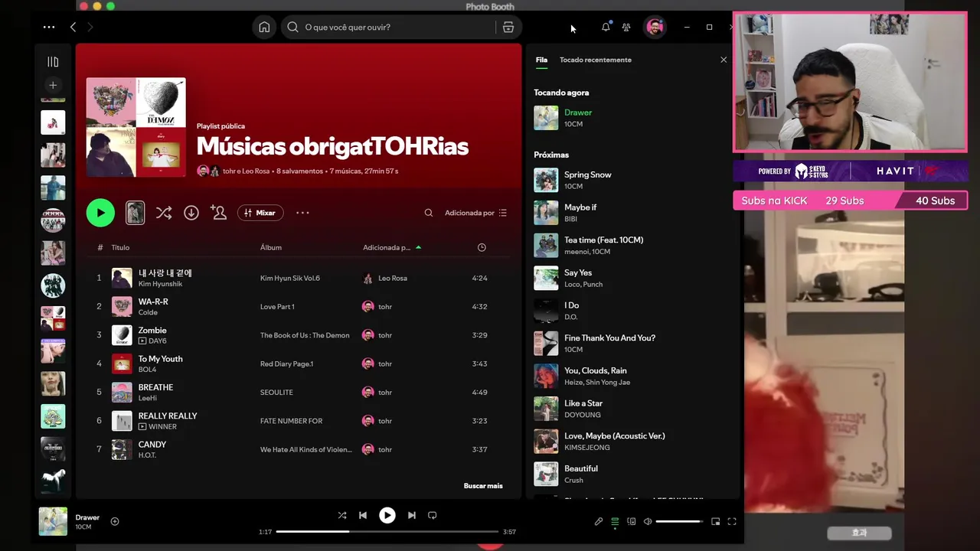The height and width of the screenshot is (551, 980).
Task: Close the queue panel
Action: 724,60
